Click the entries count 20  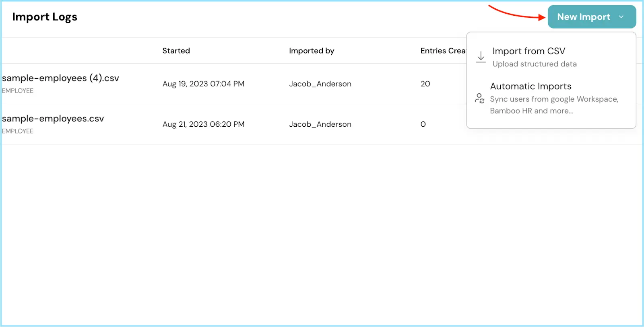[x=425, y=84]
